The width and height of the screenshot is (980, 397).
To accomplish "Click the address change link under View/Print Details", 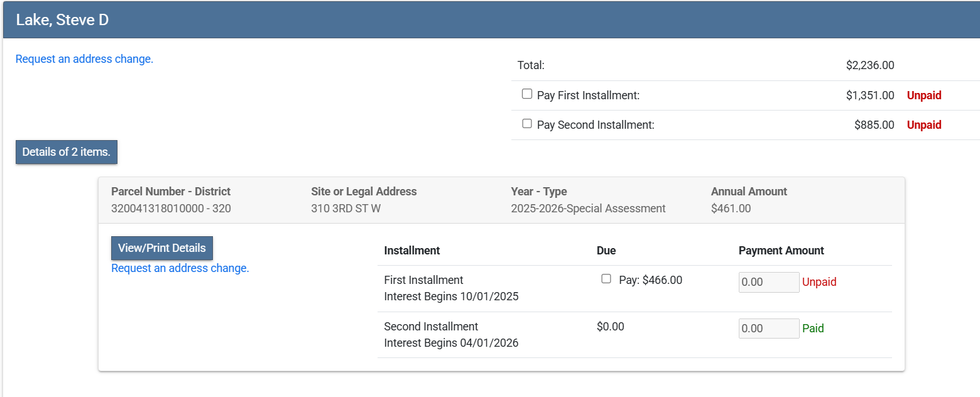I will coord(180,268).
